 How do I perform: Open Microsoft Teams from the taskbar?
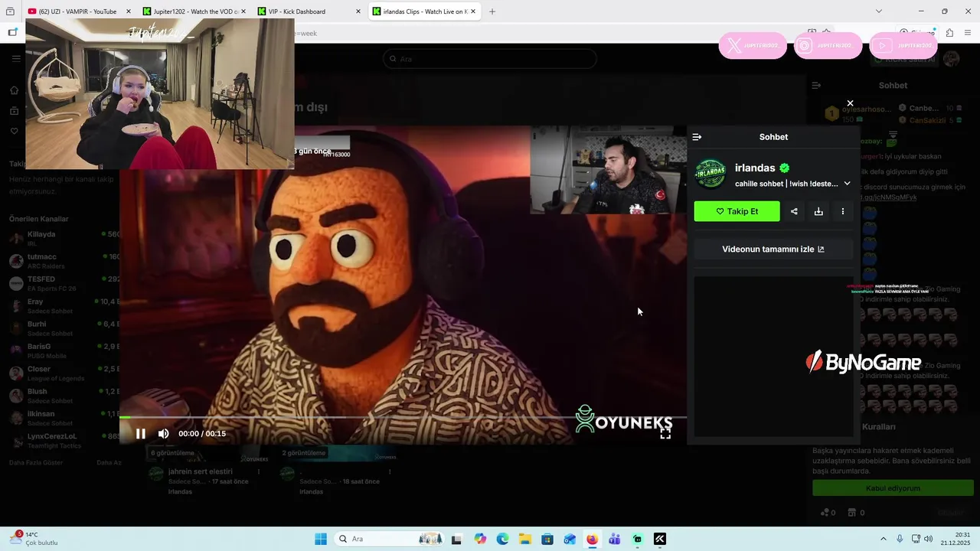615,539
